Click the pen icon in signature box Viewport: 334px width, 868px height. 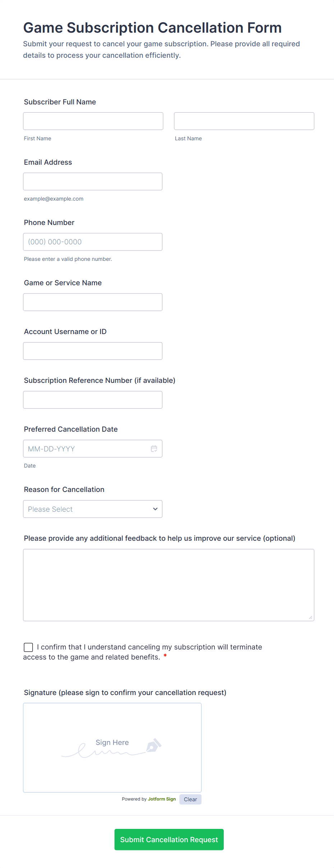point(154,745)
